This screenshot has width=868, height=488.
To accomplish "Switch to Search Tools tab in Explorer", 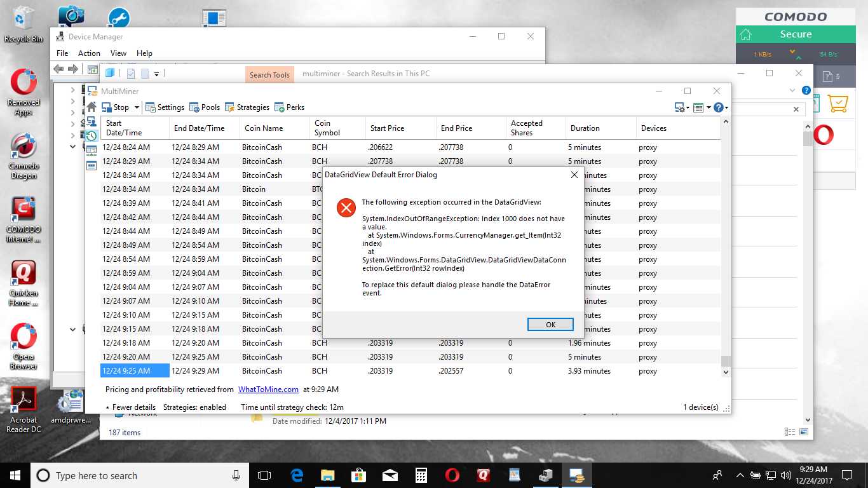I will (x=269, y=74).
